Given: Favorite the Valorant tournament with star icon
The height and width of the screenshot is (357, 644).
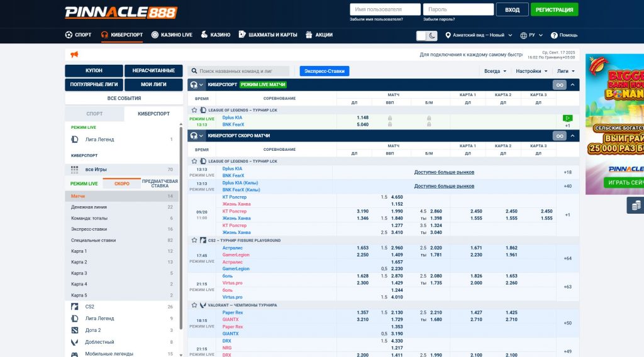Looking at the screenshot, I should [194, 305].
